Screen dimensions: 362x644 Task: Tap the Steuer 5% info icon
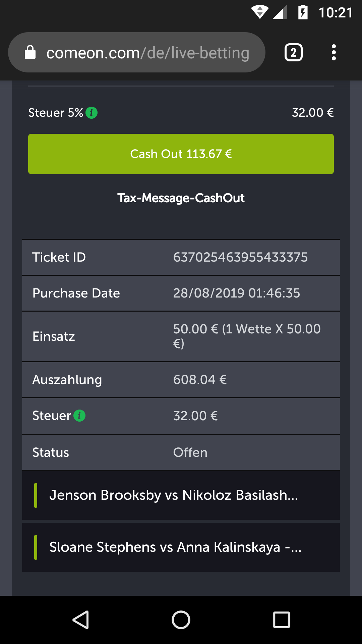[x=92, y=113]
